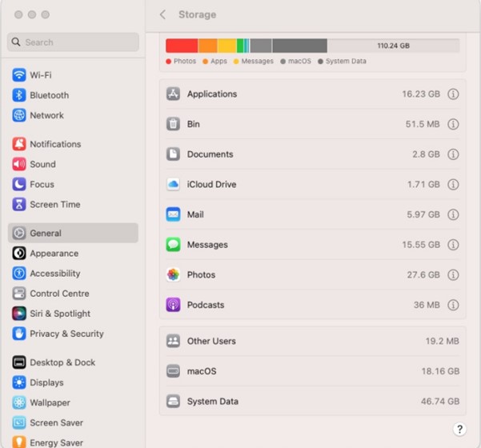
Task: Click the Mail envelope icon
Action: pyautogui.click(x=173, y=214)
